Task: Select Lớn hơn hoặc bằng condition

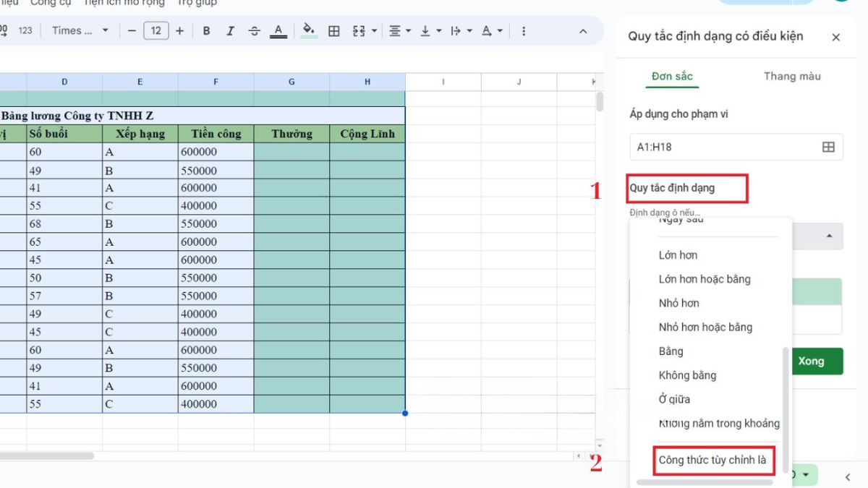Action: click(706, 279)
